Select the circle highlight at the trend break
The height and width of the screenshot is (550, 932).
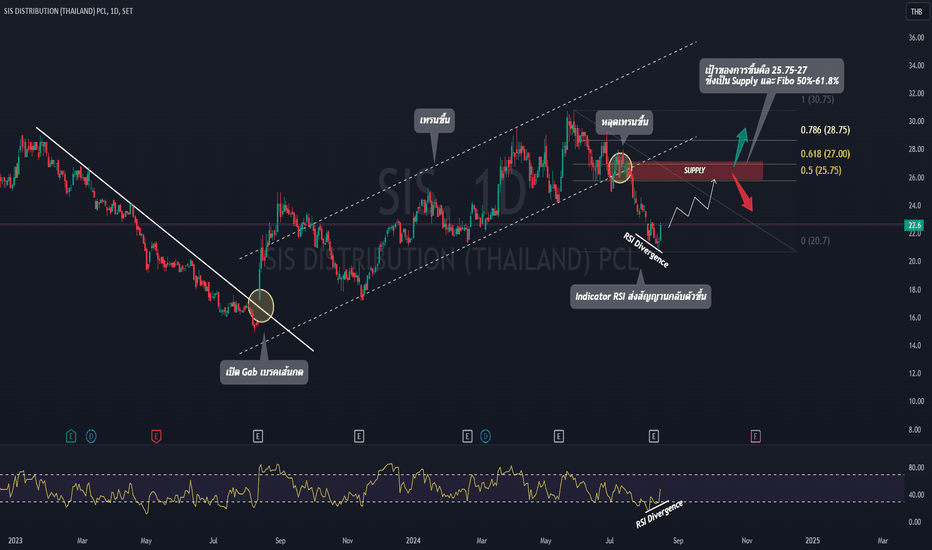(620, 168)
